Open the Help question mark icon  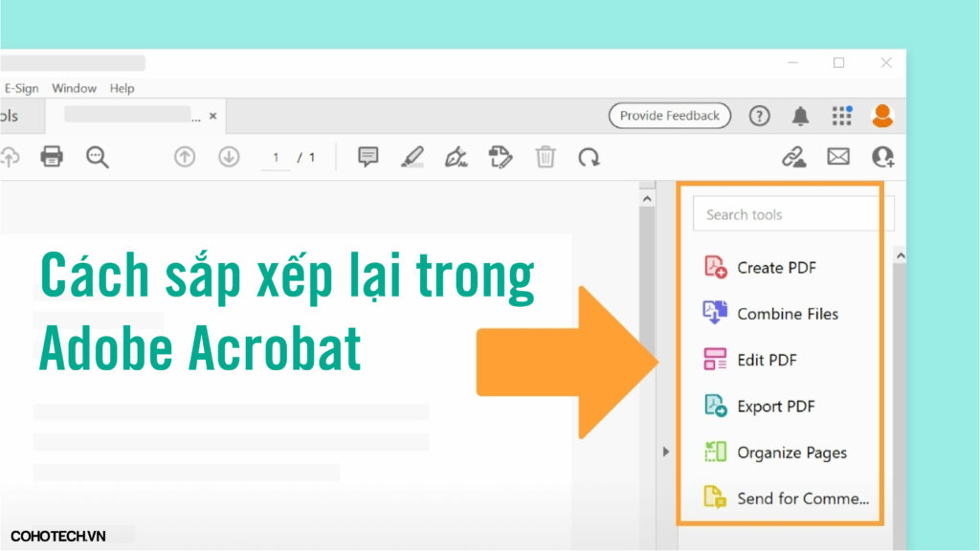coord(759,116)
